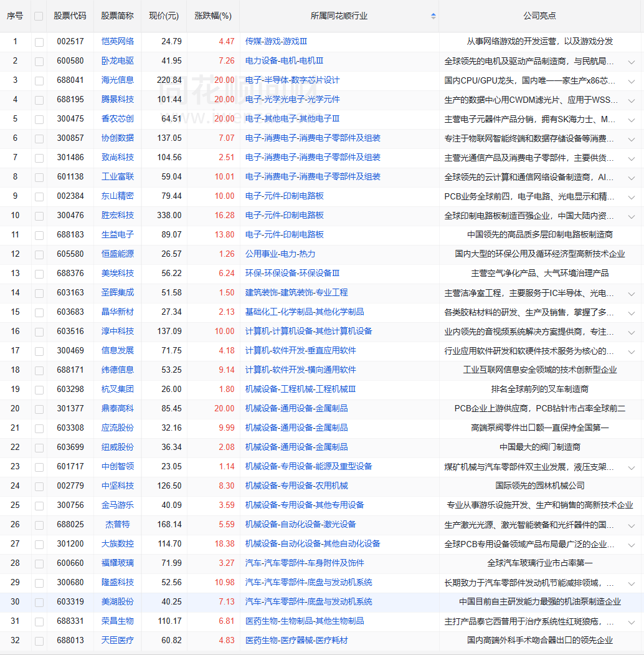This screenshot has height=655, width=644.
Task: Check the box for row 002517 恺英网络
Action: coord(39,42)
